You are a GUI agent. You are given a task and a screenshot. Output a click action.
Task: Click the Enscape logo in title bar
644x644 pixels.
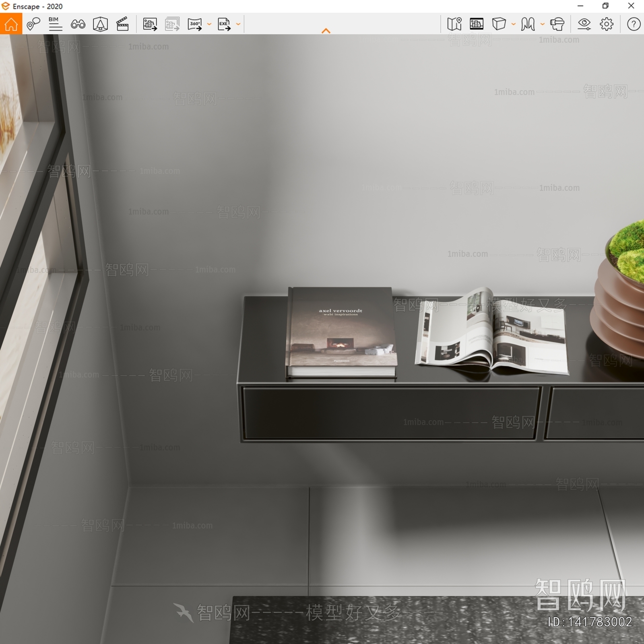pyautogui.click(x=6, y=6)
